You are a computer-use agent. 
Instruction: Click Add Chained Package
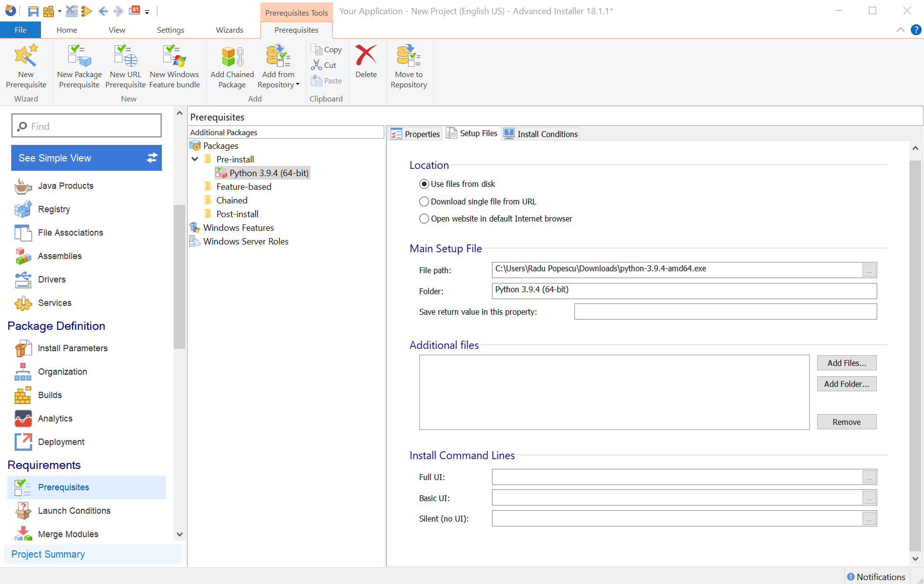click(x=232, y=66)
